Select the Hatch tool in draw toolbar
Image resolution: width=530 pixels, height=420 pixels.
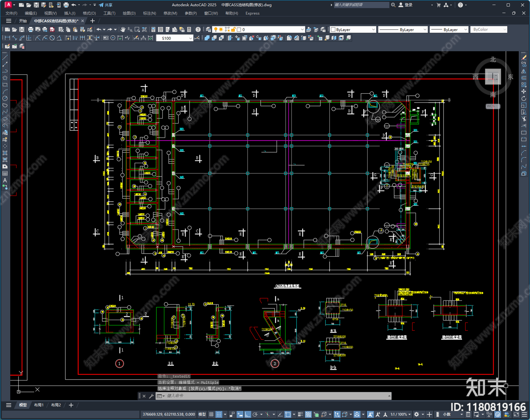[x=5, y=153]
